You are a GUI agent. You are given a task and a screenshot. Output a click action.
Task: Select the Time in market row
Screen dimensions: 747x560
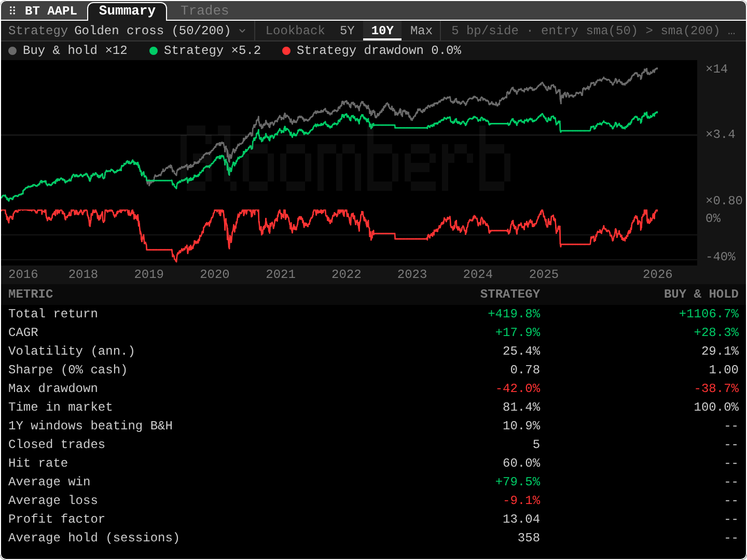click(374, 407)
